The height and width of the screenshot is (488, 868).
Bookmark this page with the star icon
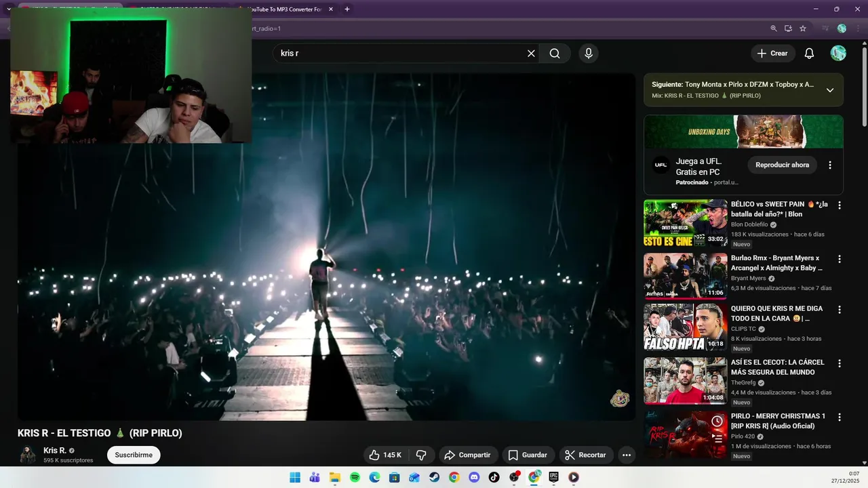pyautogui.click(x=803, y=28)
